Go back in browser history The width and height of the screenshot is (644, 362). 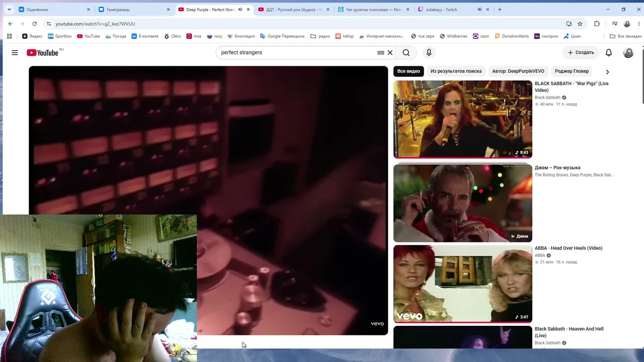pyautogui.click(x=10, y=24)
